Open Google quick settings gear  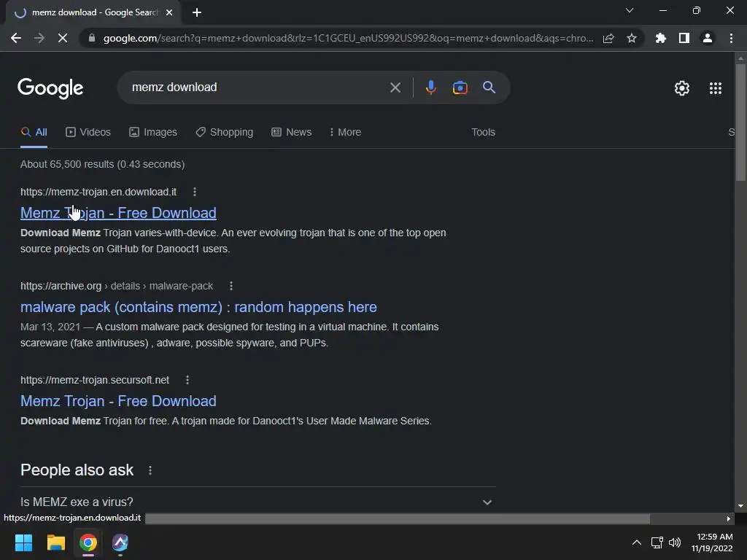pyautogui.click(x=682, y=88)
